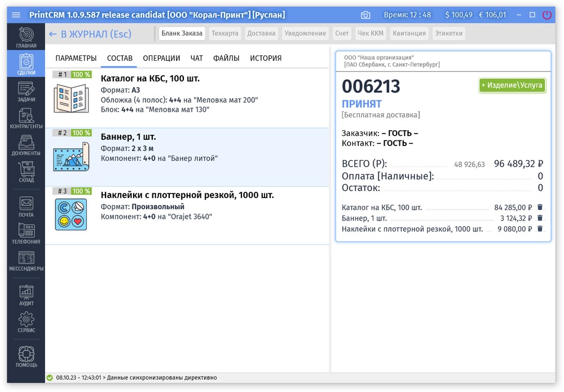
Task: Click the catalog booklet thumbnail
Action: point(71,98)
